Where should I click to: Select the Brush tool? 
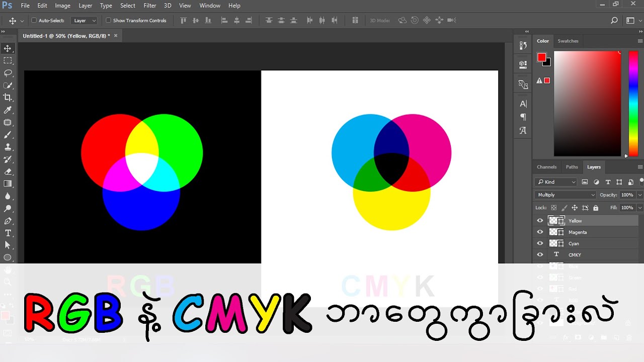point(8,135)
